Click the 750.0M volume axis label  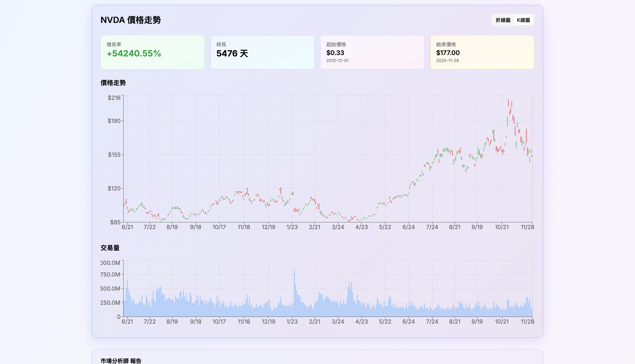tap(110, 275)
